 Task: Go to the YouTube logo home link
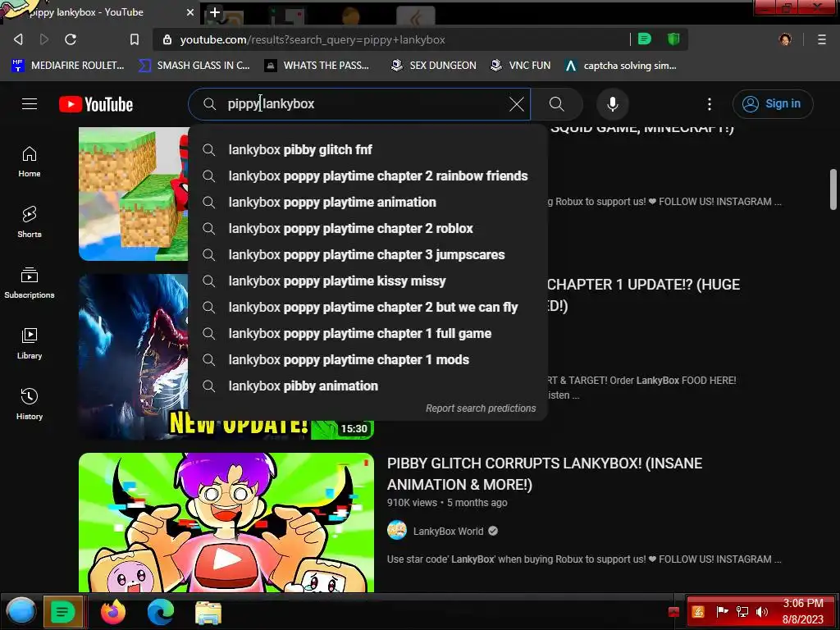pyautogui.click(x=96, y=104)
